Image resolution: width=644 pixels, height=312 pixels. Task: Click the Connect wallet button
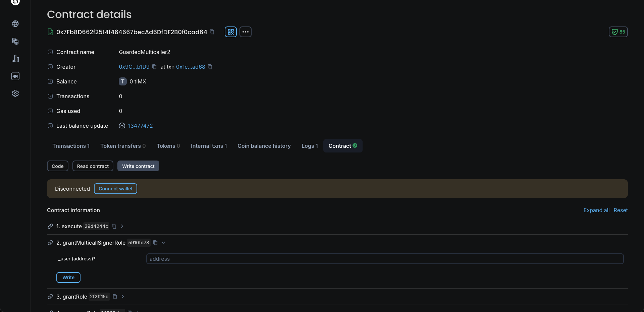[x=115, y=189]
